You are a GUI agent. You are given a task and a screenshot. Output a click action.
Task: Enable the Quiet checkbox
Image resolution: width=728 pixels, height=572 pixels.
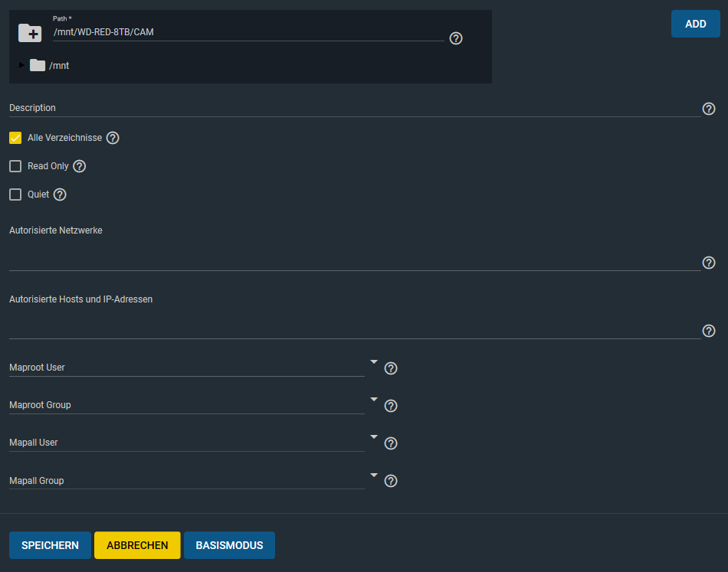click(x=15, y=194)
